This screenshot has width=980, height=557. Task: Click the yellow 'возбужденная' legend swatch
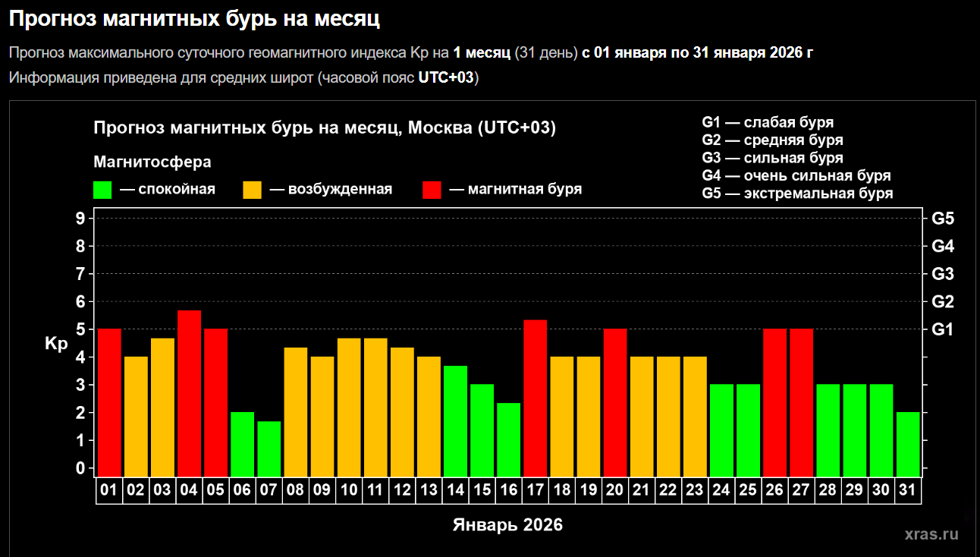pyautogui.click(x=252, y=190)
